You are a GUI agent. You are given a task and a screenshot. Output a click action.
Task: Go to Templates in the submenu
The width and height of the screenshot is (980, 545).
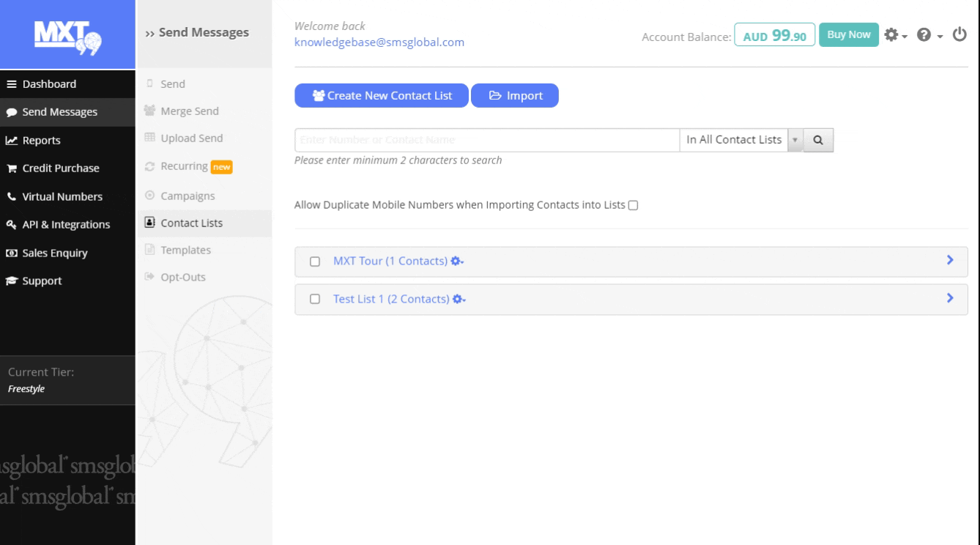tap(185, 250)
